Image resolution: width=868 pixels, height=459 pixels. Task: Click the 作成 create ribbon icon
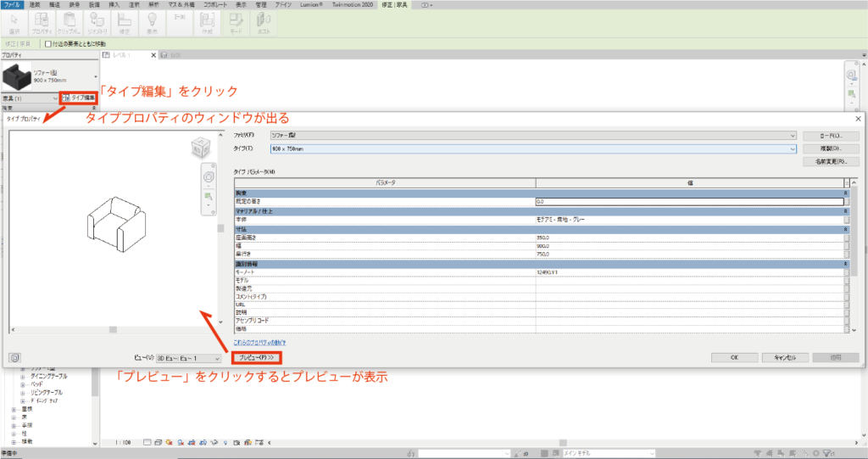coord(207,22)
